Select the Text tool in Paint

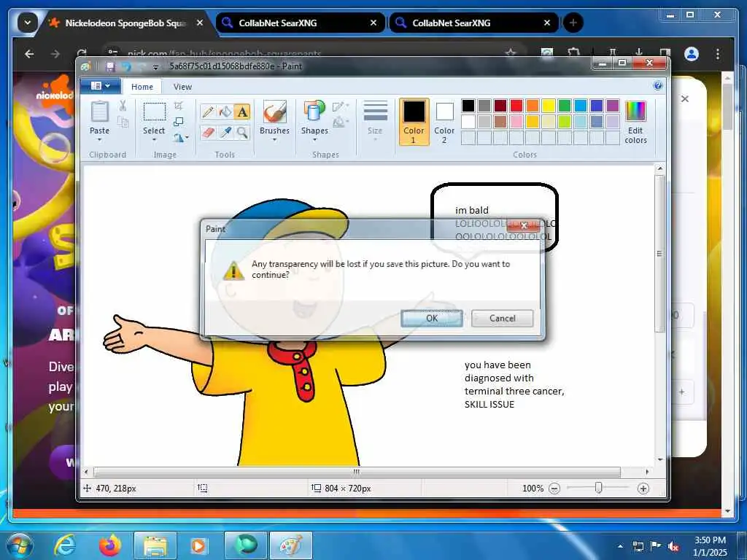242,112
